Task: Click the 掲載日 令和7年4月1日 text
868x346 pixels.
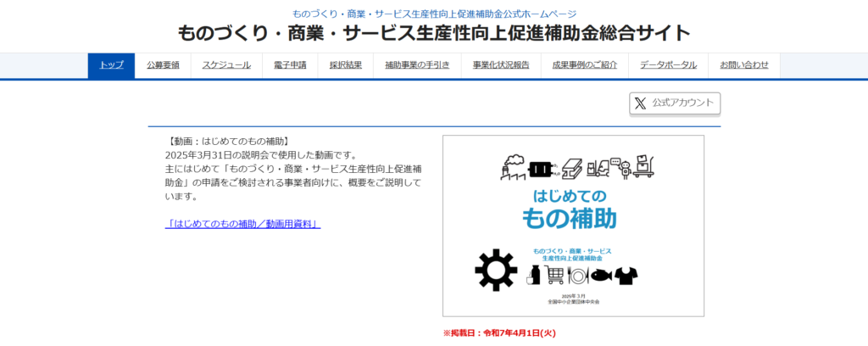Action: coord(499,333)
